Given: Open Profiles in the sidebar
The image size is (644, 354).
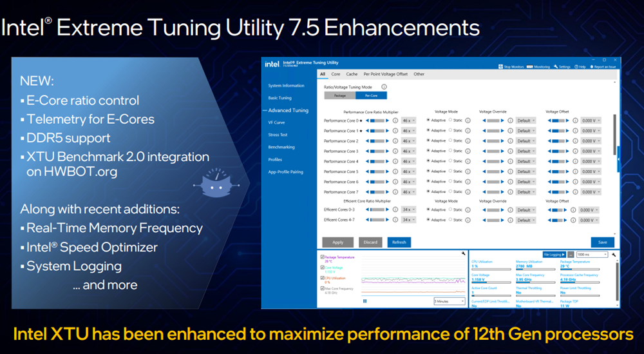Looking at the screenshot, I should pos(275,159).
